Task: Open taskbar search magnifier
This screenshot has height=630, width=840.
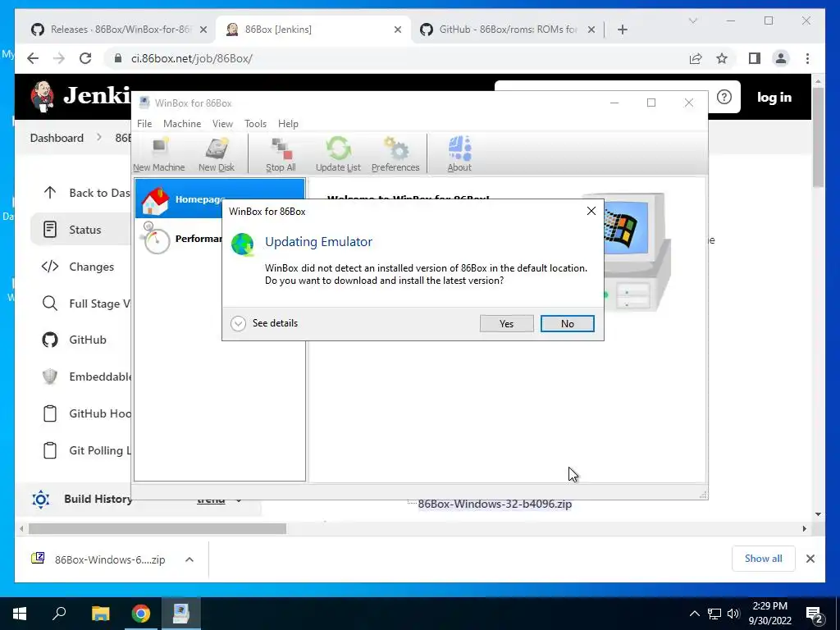Action: point(59,614)
